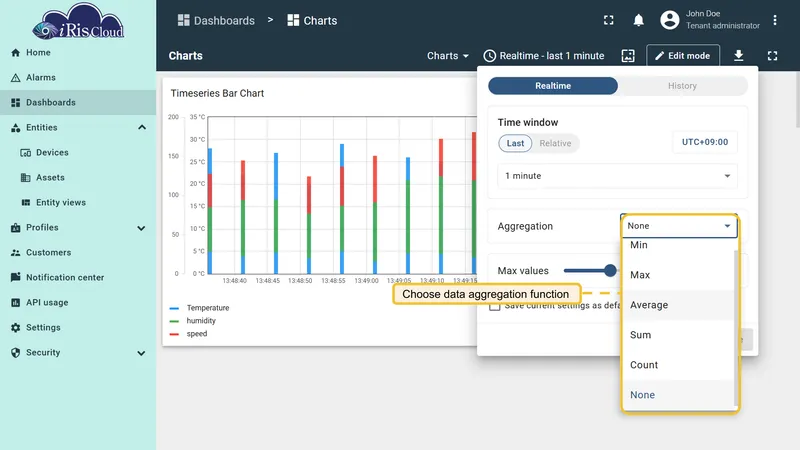This screenshot has width=800, height=450.
Task: Go to Dashboards breadcrumb link
Action: pyautogui.click(x=216, y=20)
